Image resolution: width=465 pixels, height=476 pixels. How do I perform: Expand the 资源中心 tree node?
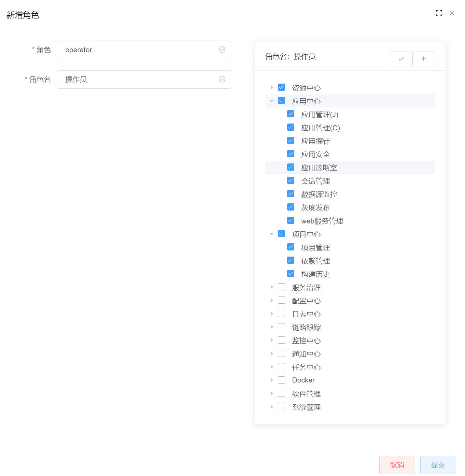[x=272, y=88]
